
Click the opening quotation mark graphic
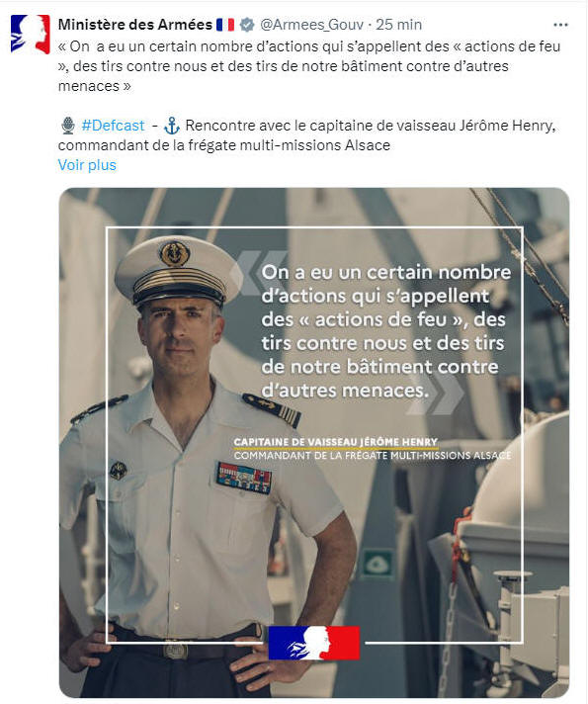pos(258,273)
